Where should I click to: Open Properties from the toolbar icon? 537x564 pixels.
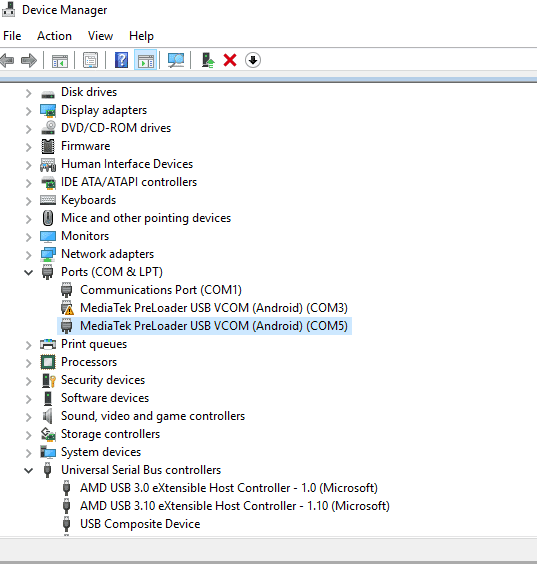tap(90, 60)
